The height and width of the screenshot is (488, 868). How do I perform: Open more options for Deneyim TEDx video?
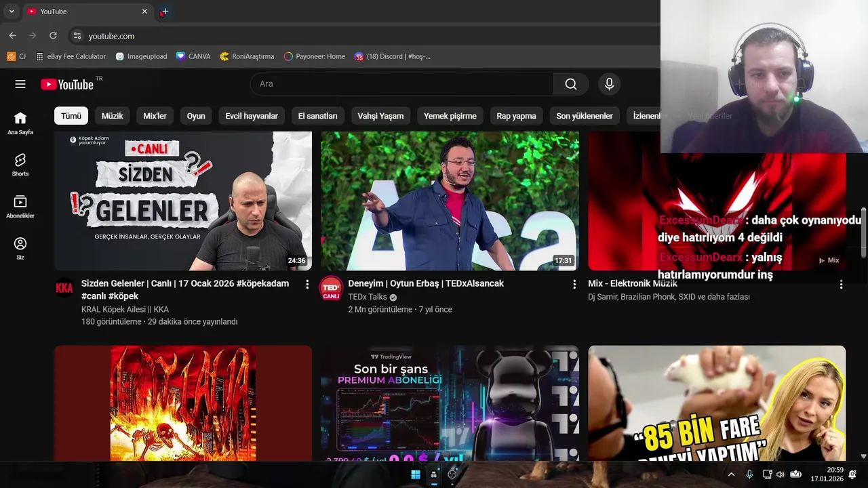[574, 284]
